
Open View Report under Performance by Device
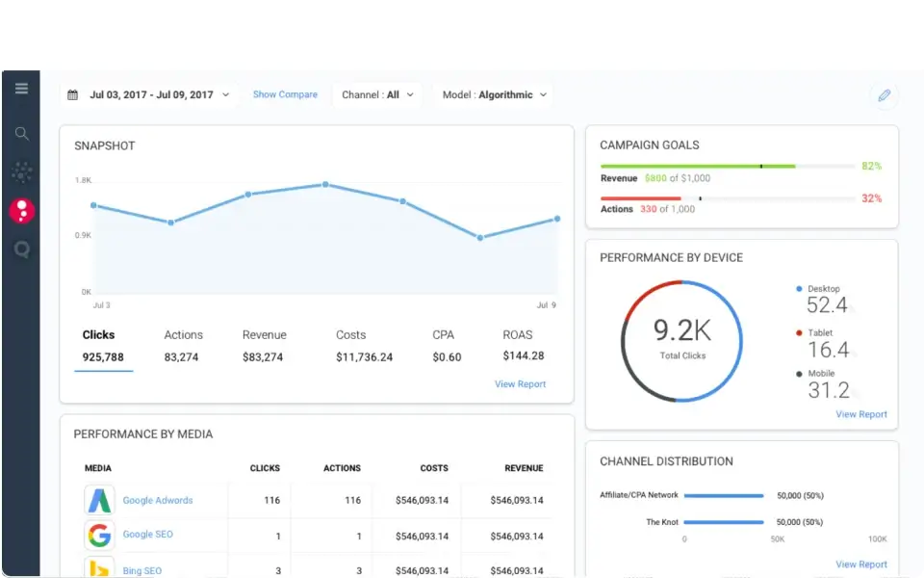pos(860,414)
